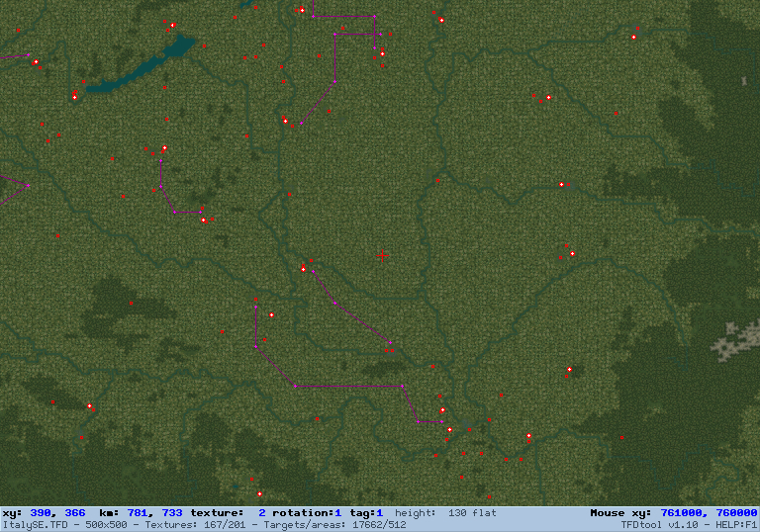The width and height of the screenshot is (760, 532).
Task: Click the 'Mouse xy: 761000, 760000' readout
Action: 673,512
